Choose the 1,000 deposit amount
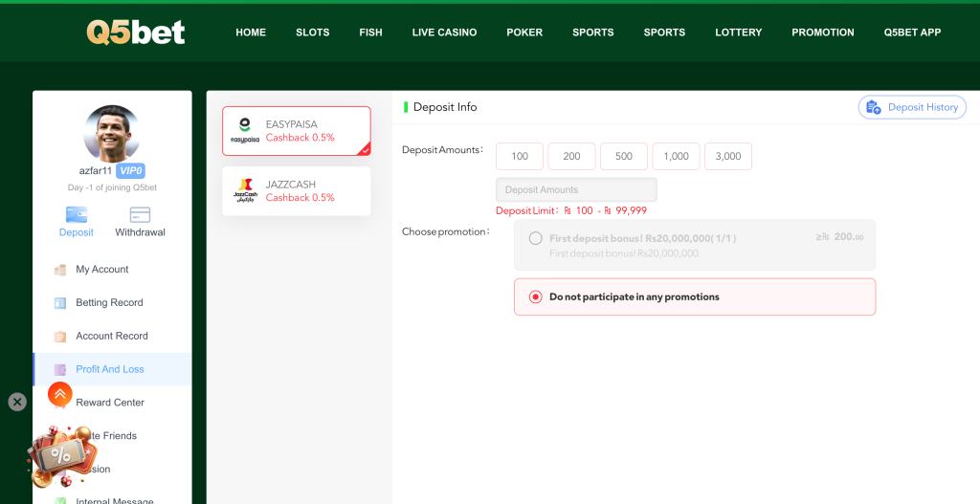The width and height of the screenshot is (980, 504). tap(676, 156)
